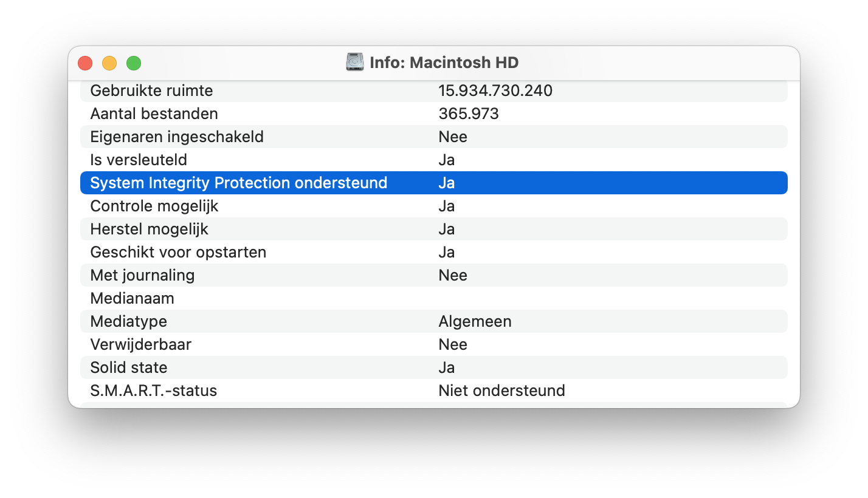Select the Gebruikte ruimte row

click(x=434, y=91)
